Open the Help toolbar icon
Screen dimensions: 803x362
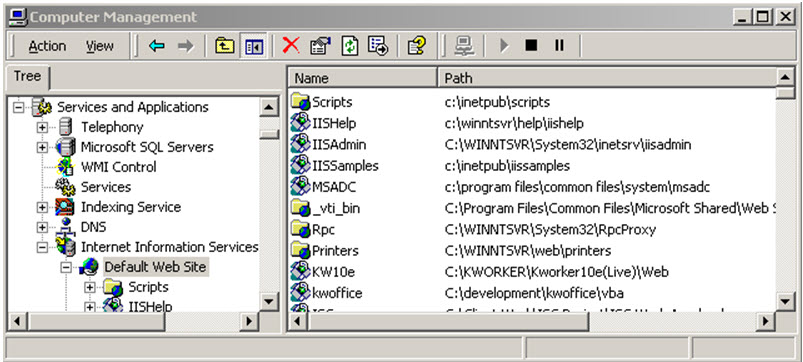(x=417, y=46)
